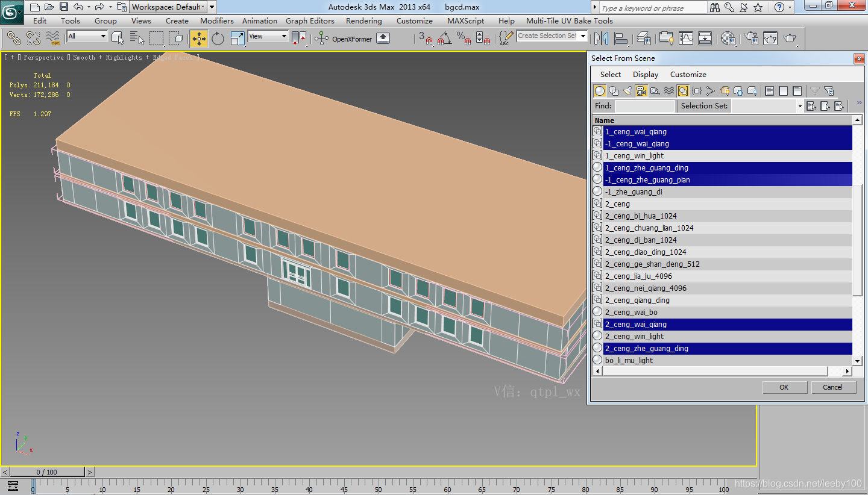Open the All selection filter dropdown
The height and width of the screenshot is (495, 868).
point(87,36)
